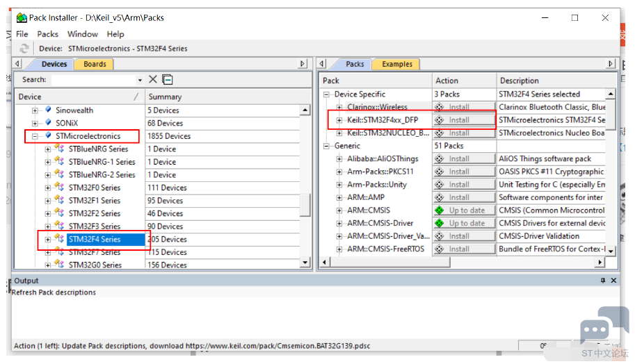Select the STM32F7 Series row
Viewport: 635px width, 364px height.
pyautogui.click(x=95, y=252)
